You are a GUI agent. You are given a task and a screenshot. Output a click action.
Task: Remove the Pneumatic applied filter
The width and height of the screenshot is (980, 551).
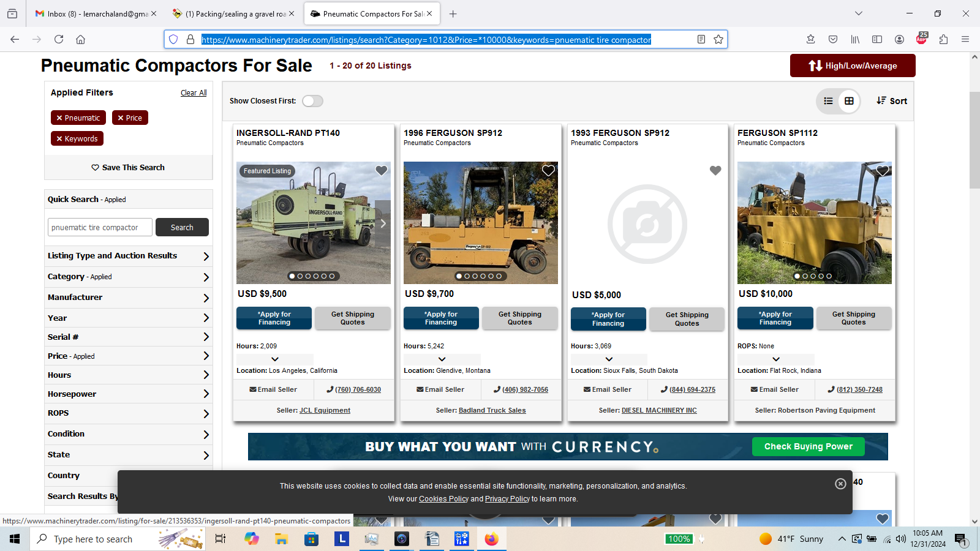(78, 118)
